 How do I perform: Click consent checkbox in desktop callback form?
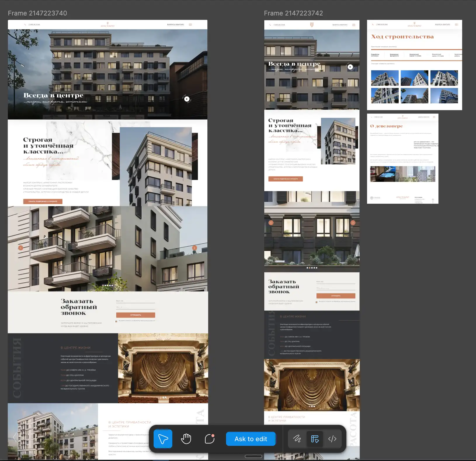pos(116,321)
